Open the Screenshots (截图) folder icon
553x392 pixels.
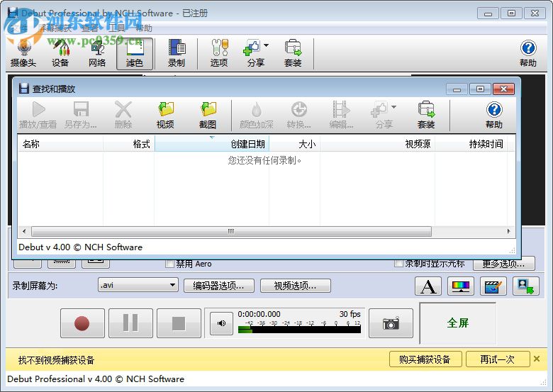click(x=208, y=115)
